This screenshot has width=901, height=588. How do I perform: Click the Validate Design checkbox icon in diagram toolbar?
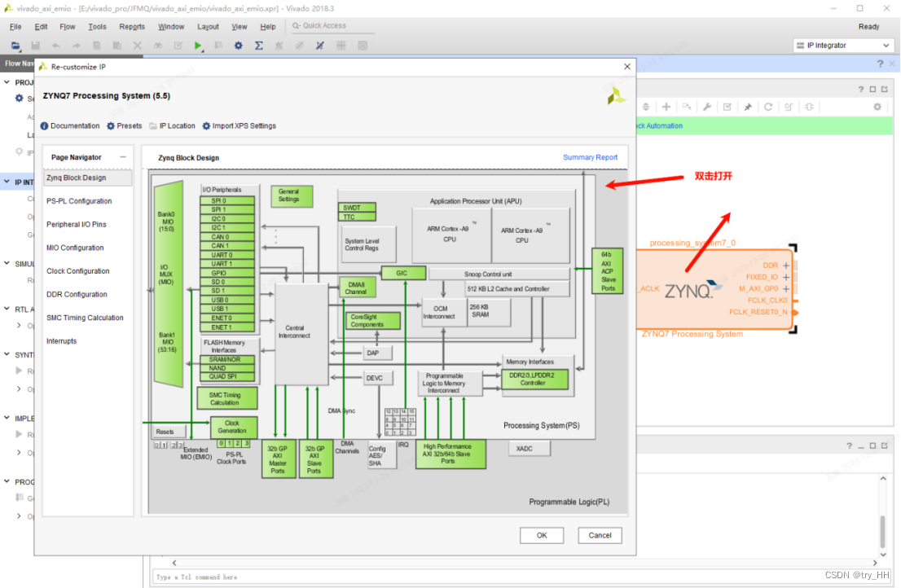pos(727,107)
